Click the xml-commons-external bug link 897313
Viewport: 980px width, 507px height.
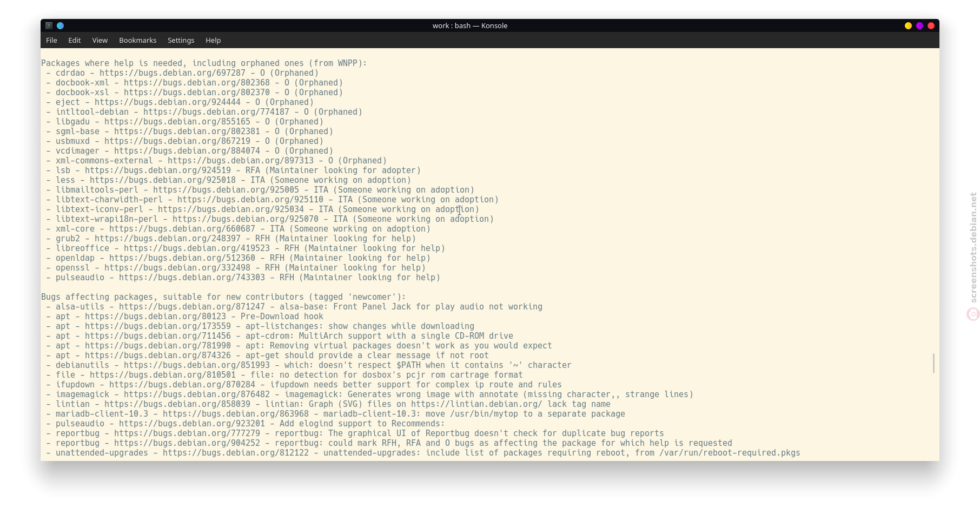pos(241,161)
